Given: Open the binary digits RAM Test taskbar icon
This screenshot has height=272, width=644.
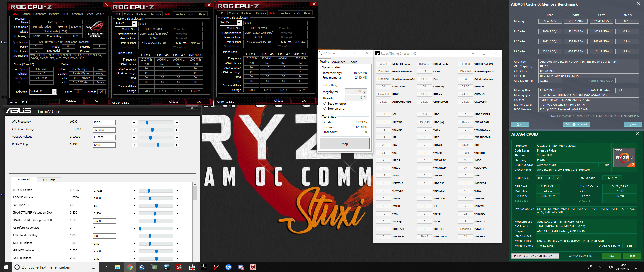Looking at the screenshot, I should 192,267.
